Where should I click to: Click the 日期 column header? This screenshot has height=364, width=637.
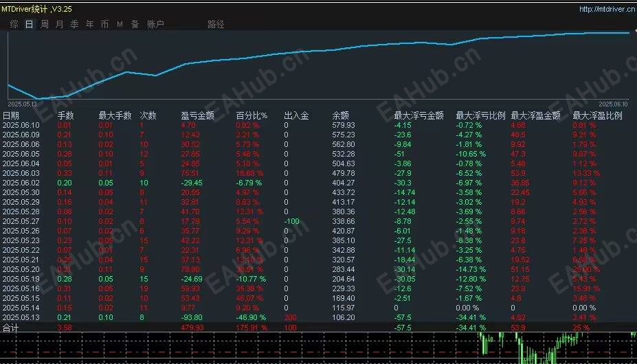(x=10, y=116)
